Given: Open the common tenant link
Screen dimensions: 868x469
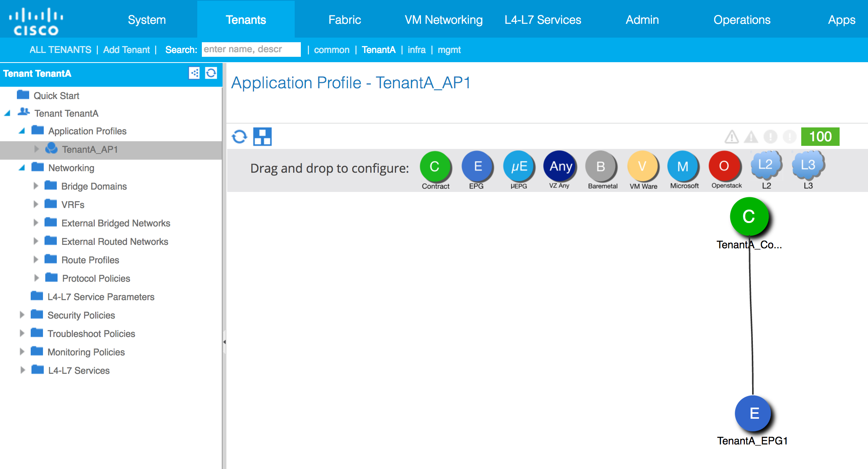Looking at the screenshot, I should [x=332, y=50].
